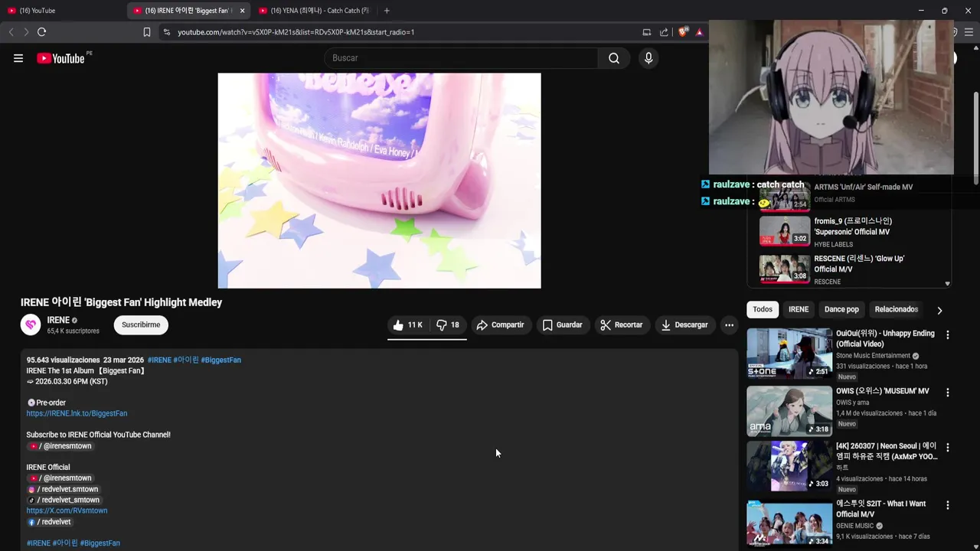Open options menu for S2IT video
This screenshot has height=551, width=980.
point(948,505)
